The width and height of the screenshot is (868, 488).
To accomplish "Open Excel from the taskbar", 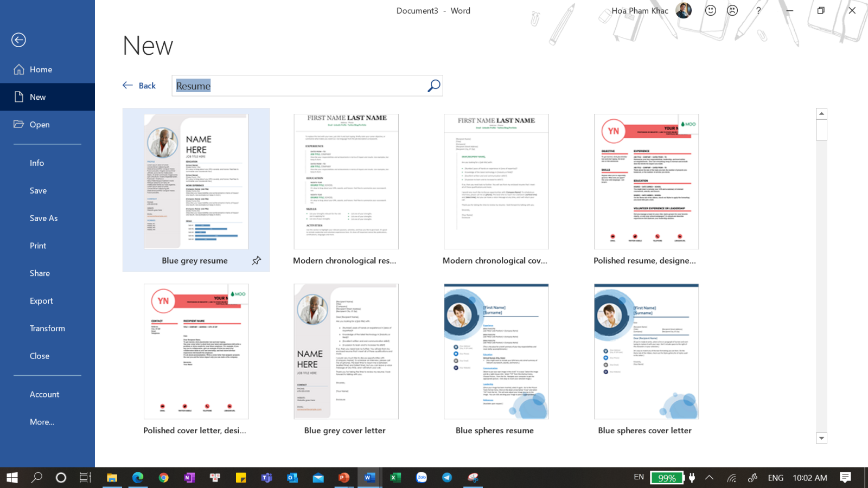I will tap(395, 478).
